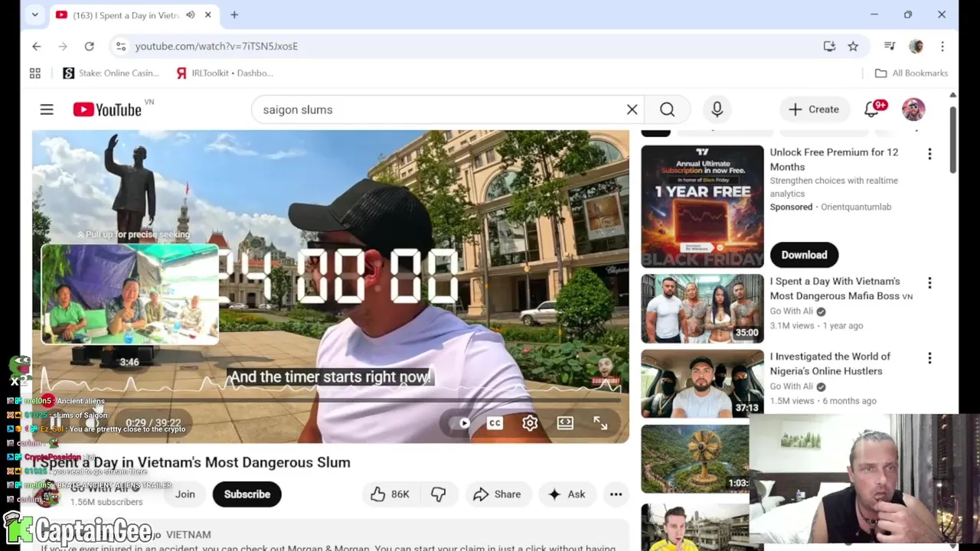Play the Nigeria Hustlers 37:13 thumbnail
Viewport: 980px width, 551px height.
[x=702, y=383]
